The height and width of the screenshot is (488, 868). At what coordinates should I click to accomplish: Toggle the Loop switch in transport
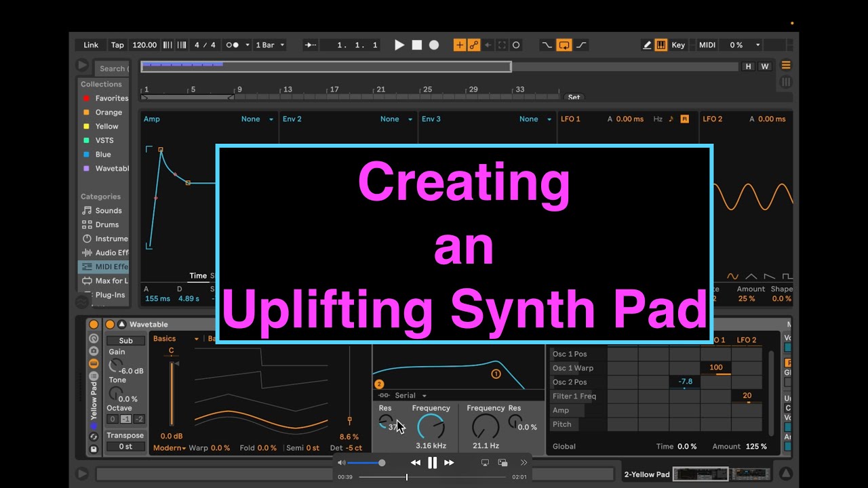click(x=564, y=45)
